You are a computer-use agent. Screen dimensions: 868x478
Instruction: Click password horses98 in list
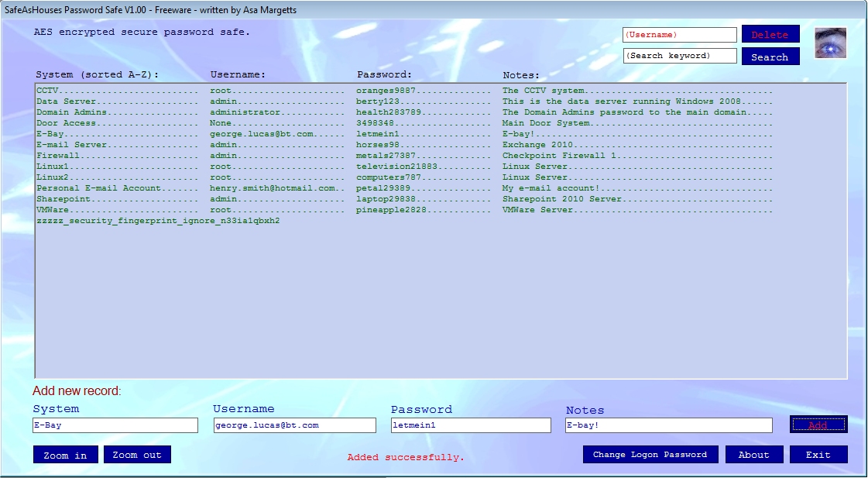tap(378, 145)
